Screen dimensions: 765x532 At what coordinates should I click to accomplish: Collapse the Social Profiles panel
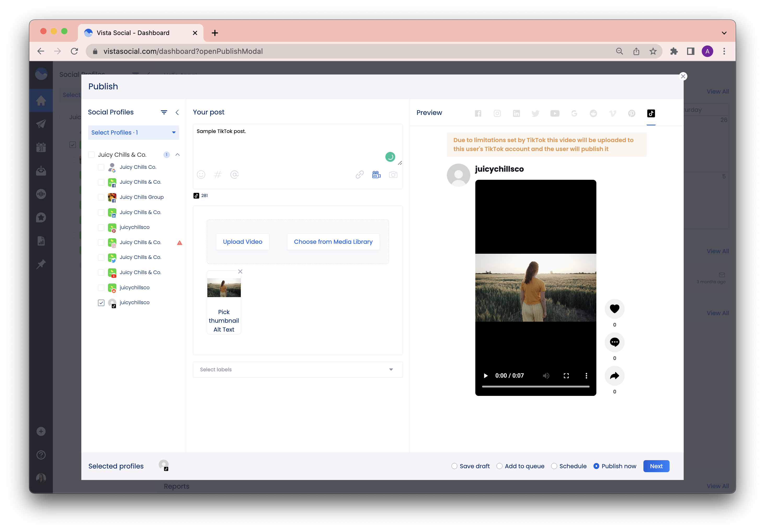177,112
